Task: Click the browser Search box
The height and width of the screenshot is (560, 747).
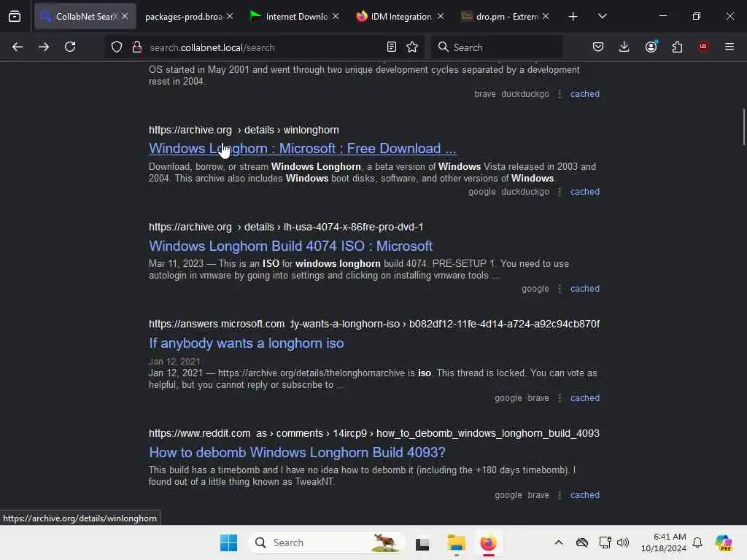Action: pyautogui.click(x=497, y=47)
